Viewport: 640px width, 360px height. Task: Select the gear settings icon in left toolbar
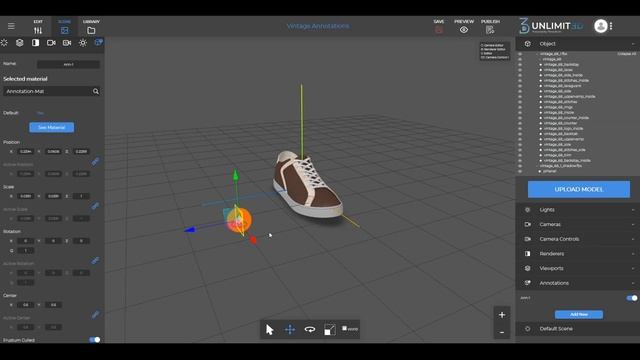[x=83, y=42]
